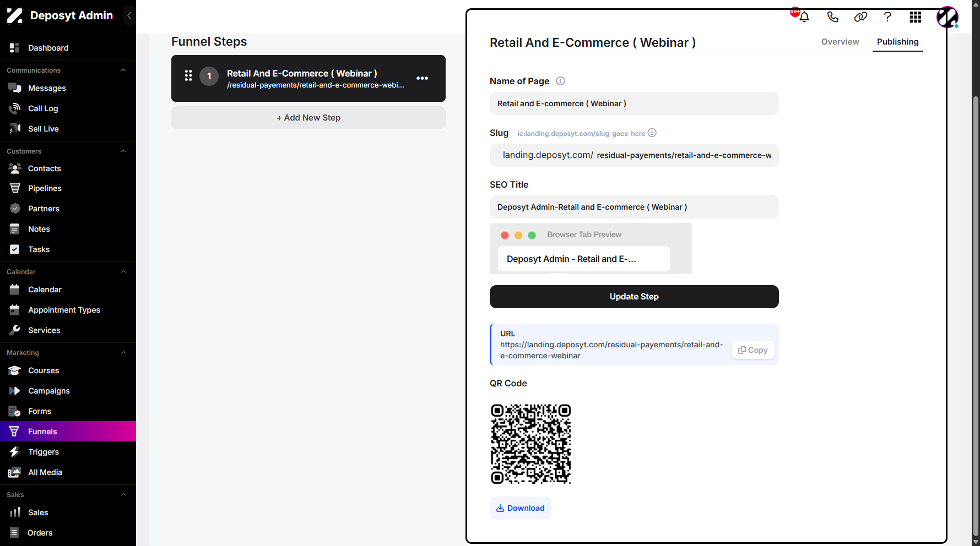Switch to the Overview tab

[x=840, y=42]
